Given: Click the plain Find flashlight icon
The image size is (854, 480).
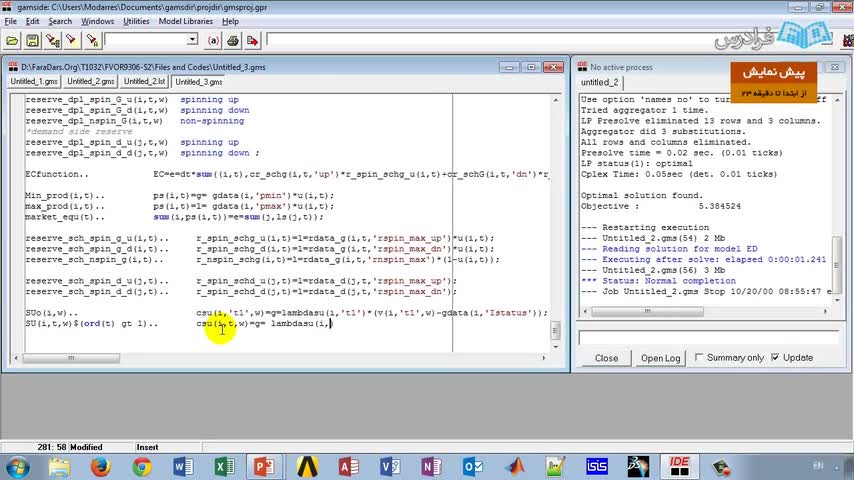Looking at the screenshot, I should [71, 41].
